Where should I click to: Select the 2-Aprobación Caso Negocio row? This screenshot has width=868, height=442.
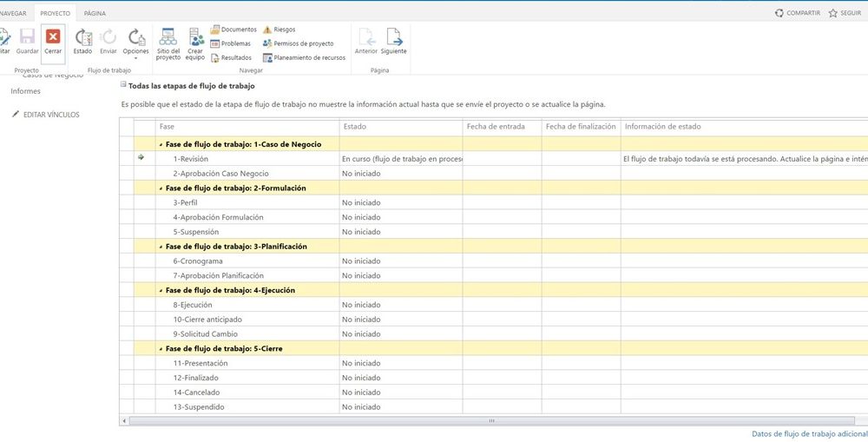(x=493, y=174)
